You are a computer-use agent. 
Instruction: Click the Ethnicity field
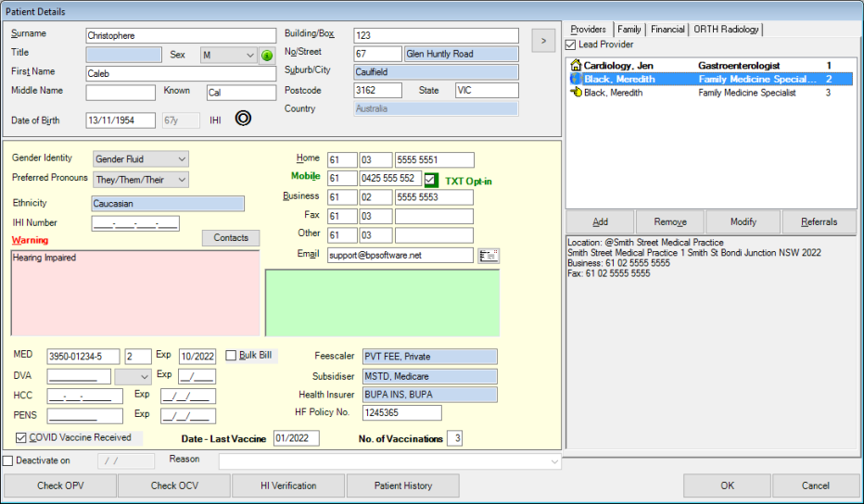[x=168, y=204]
